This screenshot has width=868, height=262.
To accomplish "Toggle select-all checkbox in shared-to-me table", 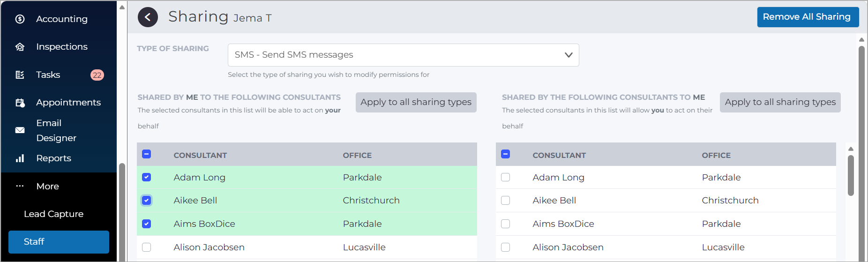I will tap(506, 154).
